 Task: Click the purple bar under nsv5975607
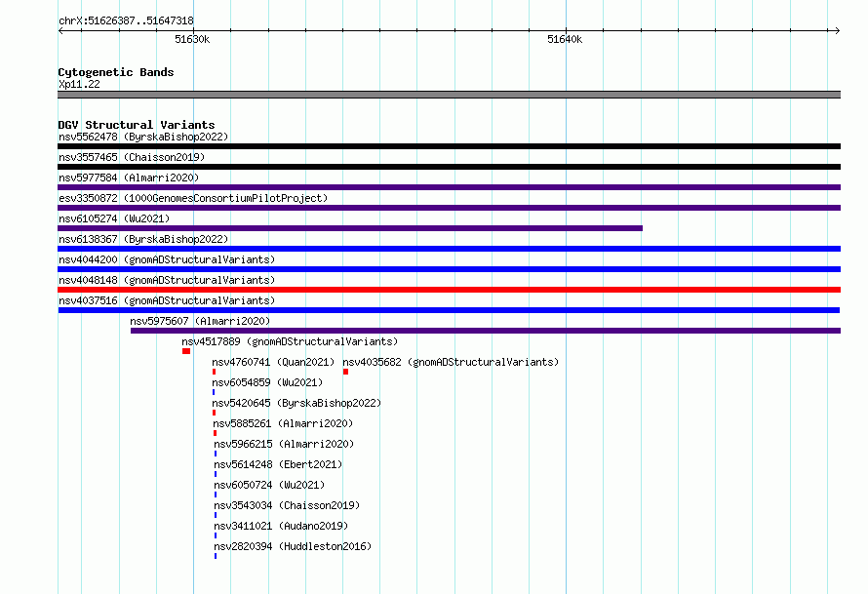tap(486, 331)
